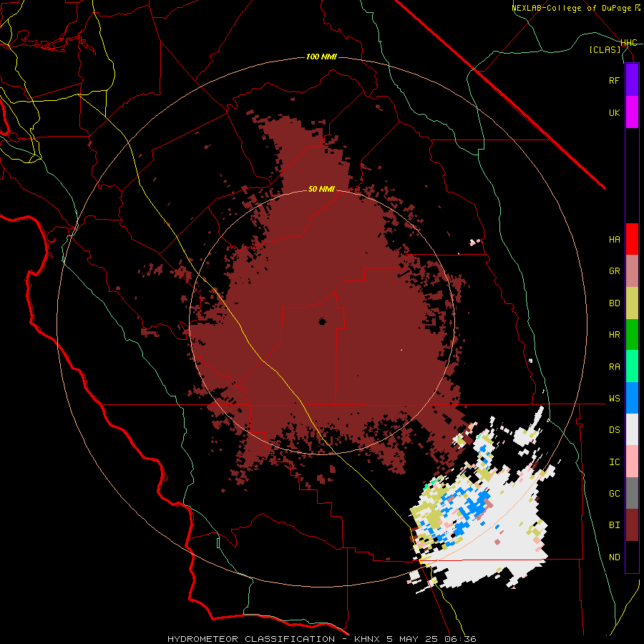Click the dark green HR legend swatch
The width and height of the screenshot is (644, 644).
click(x=632, y=334)
